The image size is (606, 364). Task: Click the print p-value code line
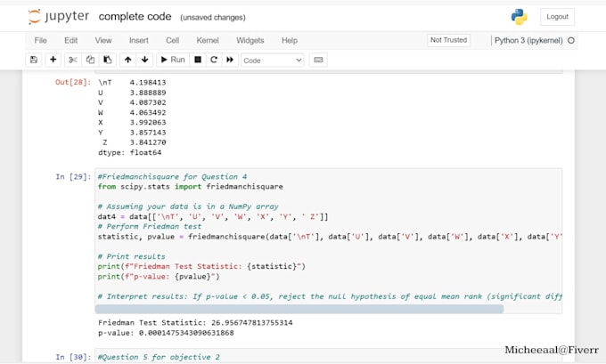(x=159, y=277)
